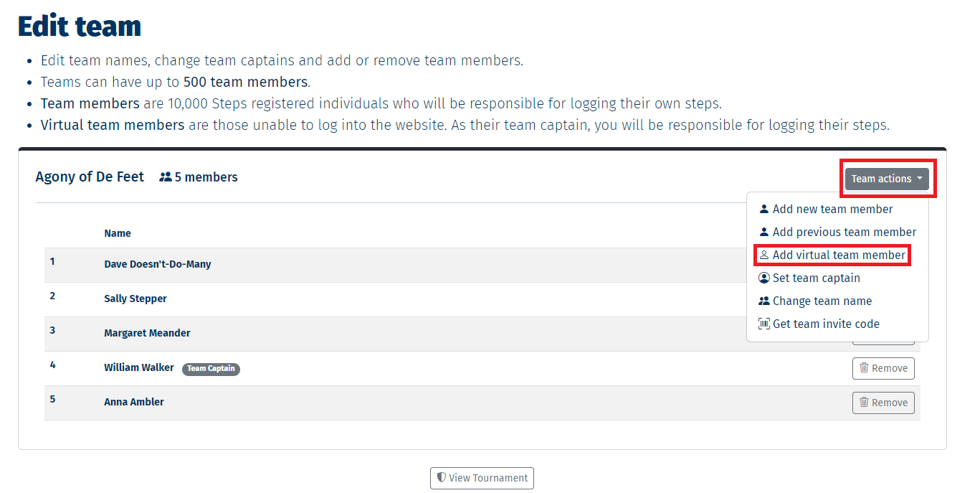This screenshot has width=980, height=493.
Task: Click the barcode icon beside invite code
Action: pyautogui.click(x=764, y=324)
